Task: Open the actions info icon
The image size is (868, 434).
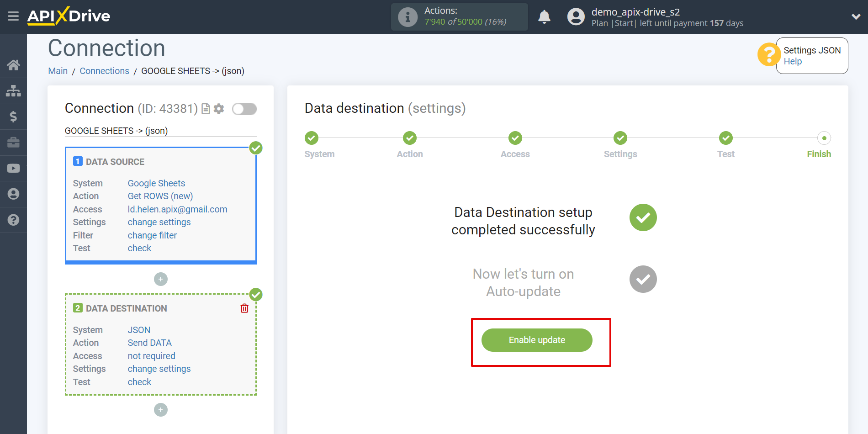Action: coord(408,17)
